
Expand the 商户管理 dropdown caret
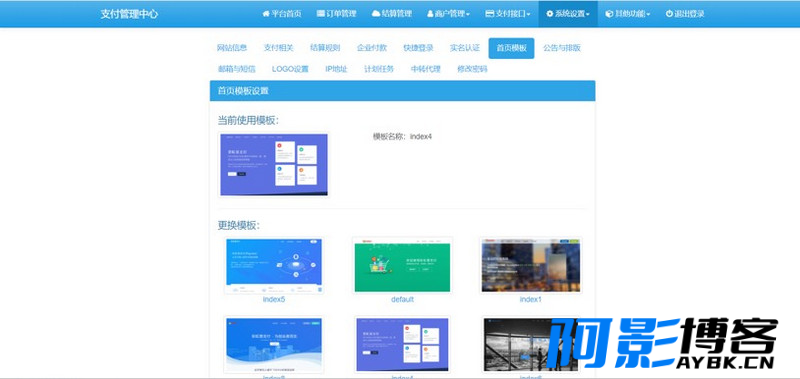tap(468, 14)
